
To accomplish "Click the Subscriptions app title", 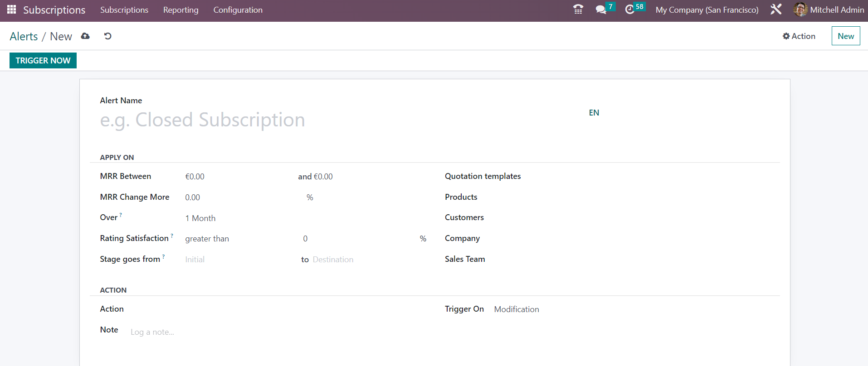I will pos(54,10).
